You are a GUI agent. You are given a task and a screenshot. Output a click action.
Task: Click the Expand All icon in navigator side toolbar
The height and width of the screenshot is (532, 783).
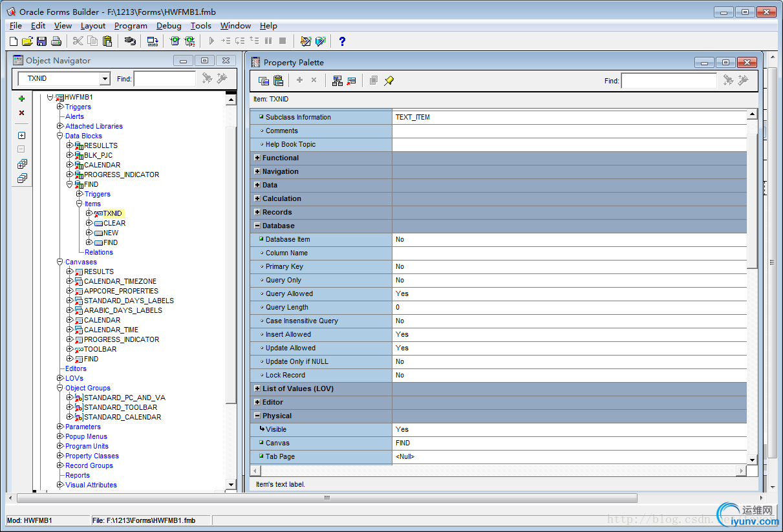[x=21, y=164]
